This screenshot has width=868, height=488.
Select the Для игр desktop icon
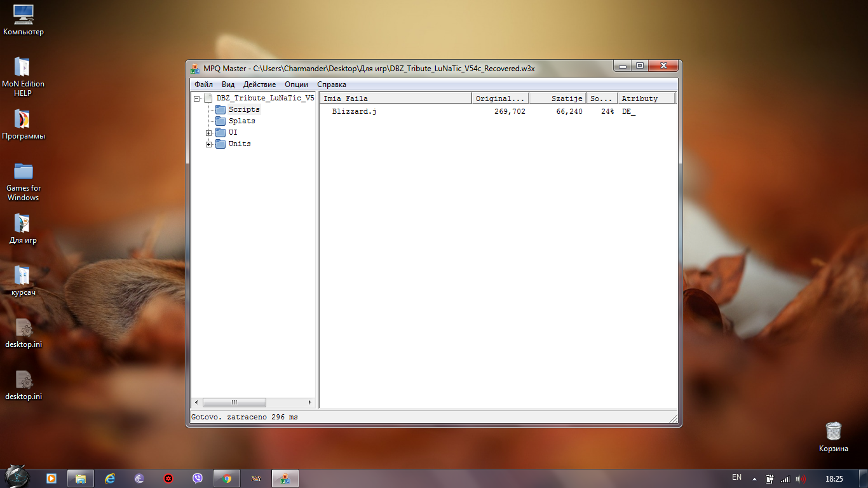pos(24,229)
